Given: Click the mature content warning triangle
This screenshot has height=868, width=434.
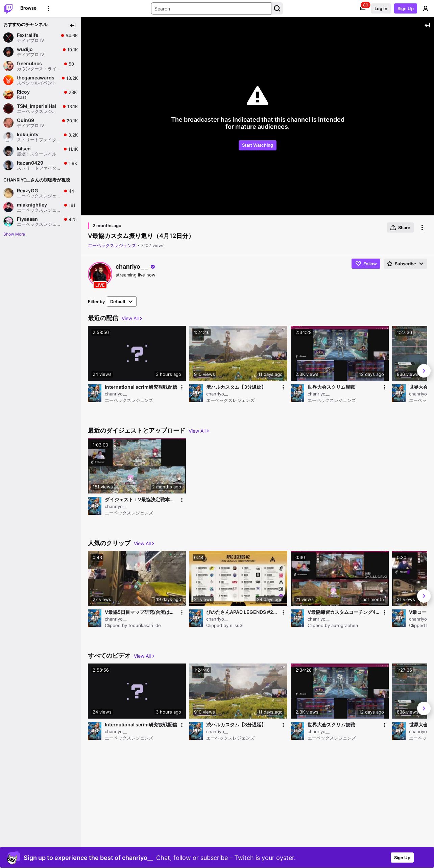Looking at the screenshot, I should pos(258,96).
